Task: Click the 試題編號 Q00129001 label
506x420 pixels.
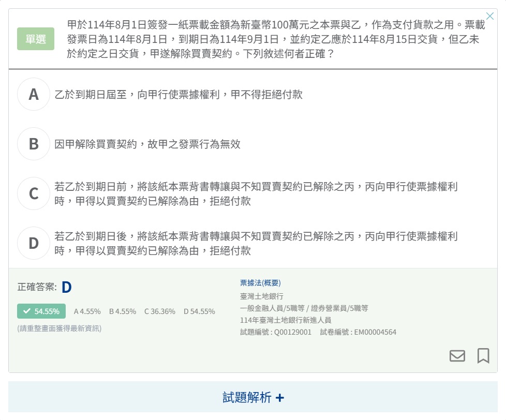Action: 276,332
